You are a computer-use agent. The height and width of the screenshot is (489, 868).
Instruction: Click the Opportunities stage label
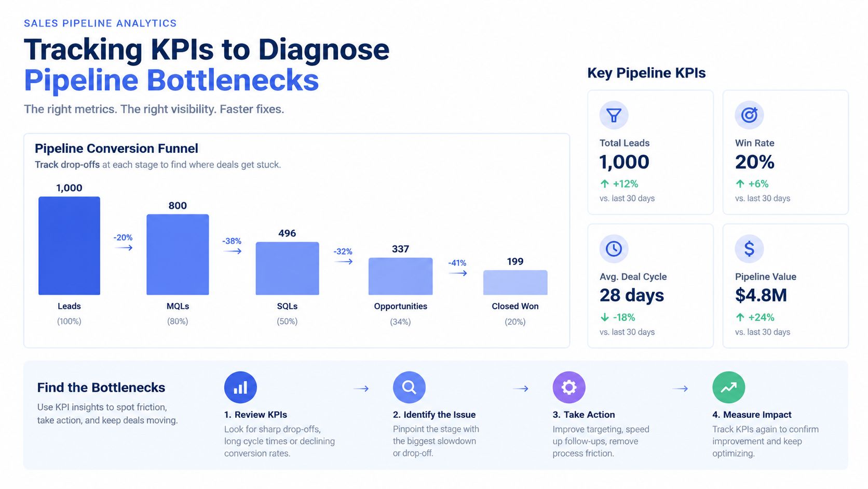tap(400, 307)
